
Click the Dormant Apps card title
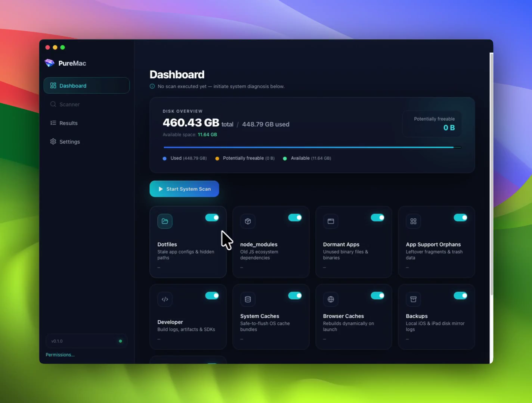[x=341, y=244]
